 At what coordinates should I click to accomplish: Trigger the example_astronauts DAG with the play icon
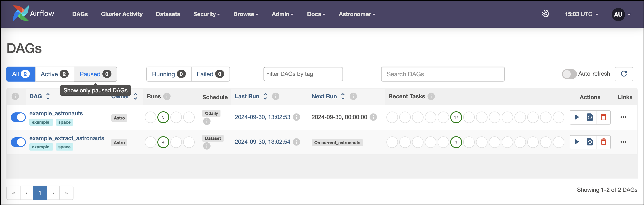577,117
